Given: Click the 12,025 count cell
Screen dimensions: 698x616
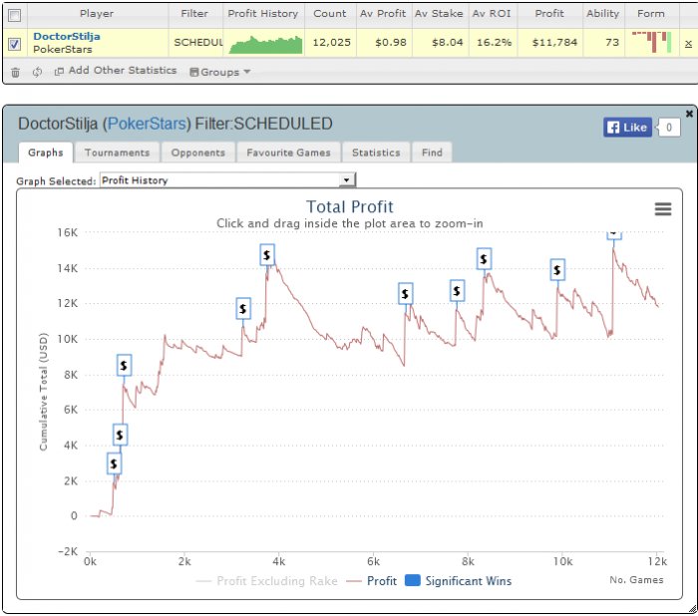Looking at the screenshot, I should (x=331, y=43).
